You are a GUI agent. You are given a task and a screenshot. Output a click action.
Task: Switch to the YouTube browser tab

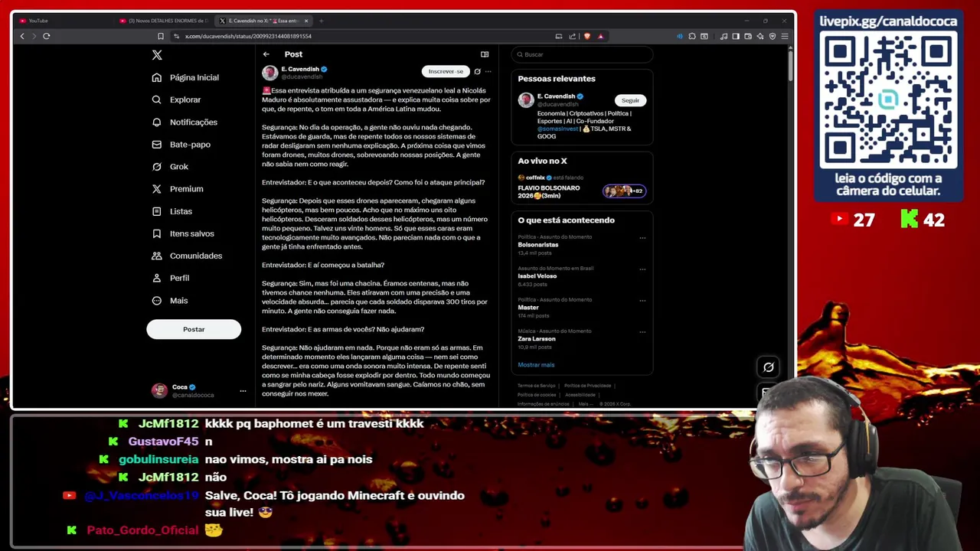pos(65,21)
